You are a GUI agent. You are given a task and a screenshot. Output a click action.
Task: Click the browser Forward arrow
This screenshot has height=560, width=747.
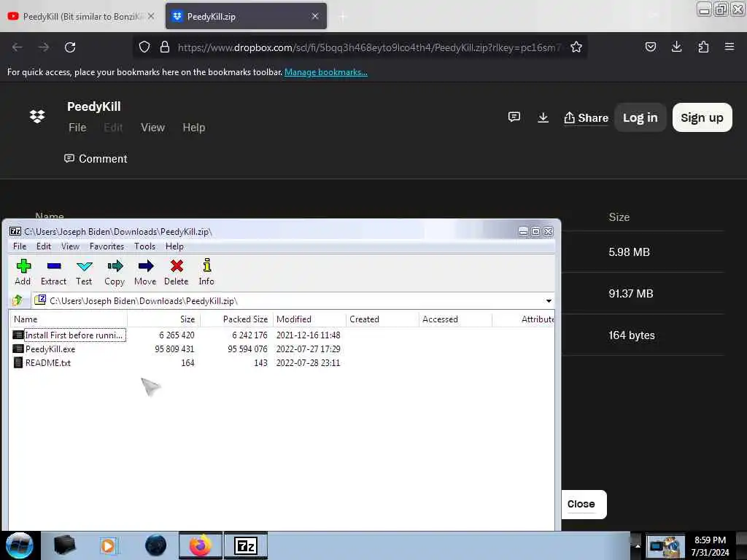(x=43, y=47)
